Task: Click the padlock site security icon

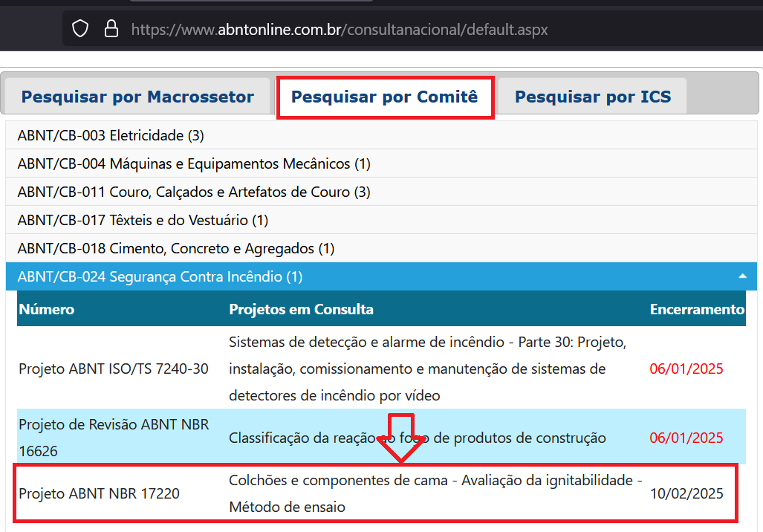Action: coord(111,29)
